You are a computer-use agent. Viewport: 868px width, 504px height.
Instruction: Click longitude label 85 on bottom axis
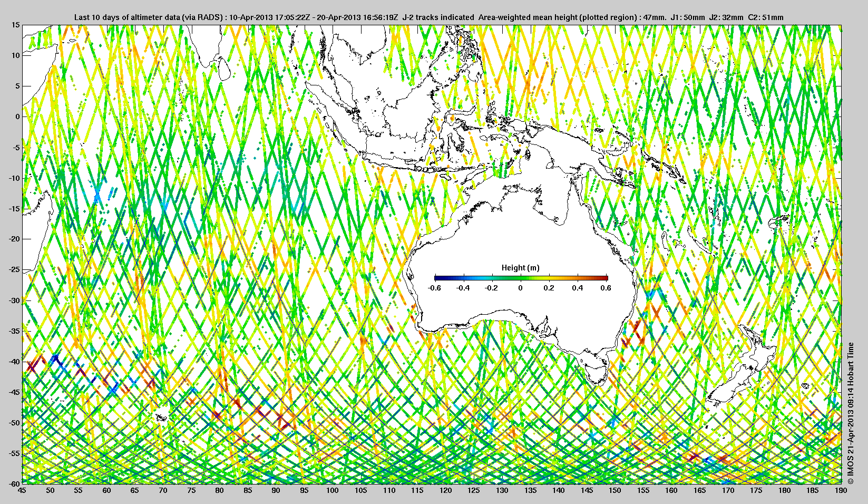click(x=248, y=490)
